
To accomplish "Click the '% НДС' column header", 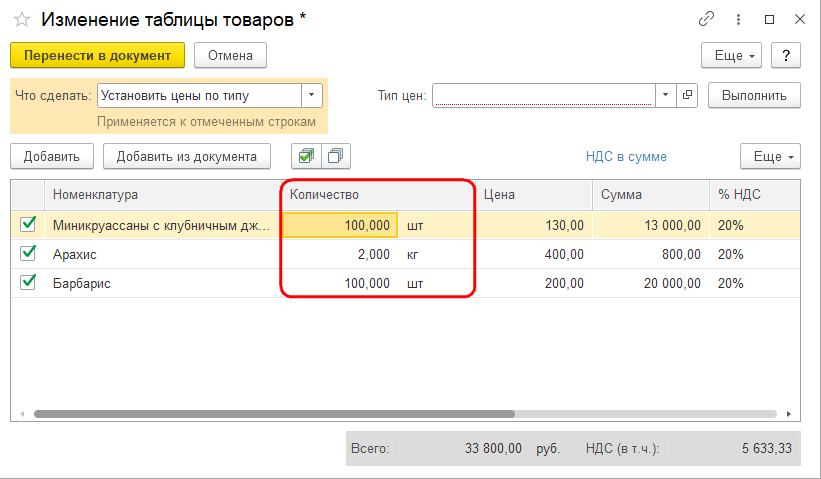I will click(x=755, y=195).
